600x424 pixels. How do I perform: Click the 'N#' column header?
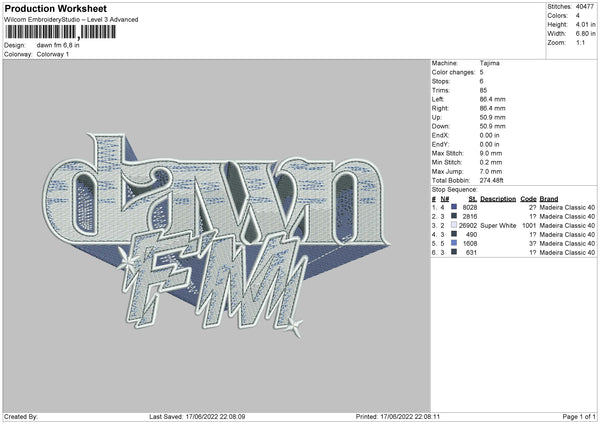[x=445, y=199]
